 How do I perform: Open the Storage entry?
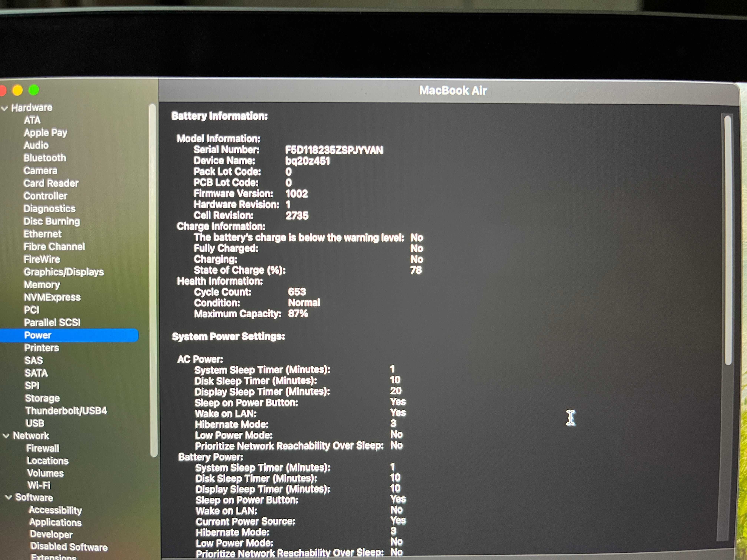42,398
